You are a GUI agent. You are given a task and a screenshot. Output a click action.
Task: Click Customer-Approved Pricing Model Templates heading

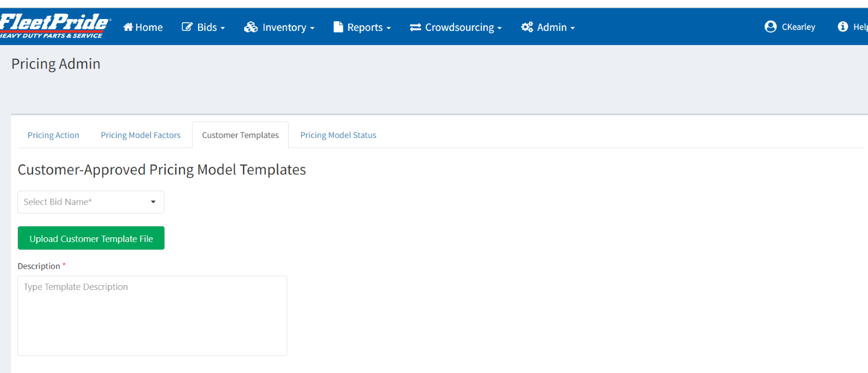click(x=162, y=170)
